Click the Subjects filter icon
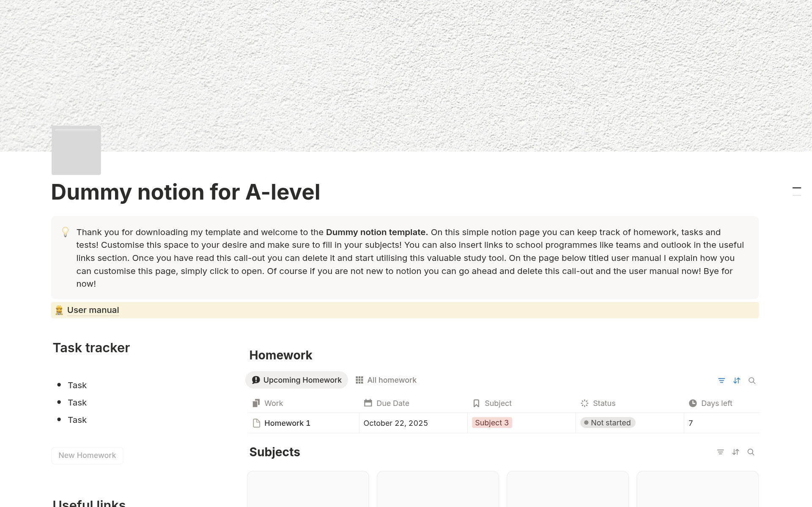The image size is (812, 507). point(721,452)
